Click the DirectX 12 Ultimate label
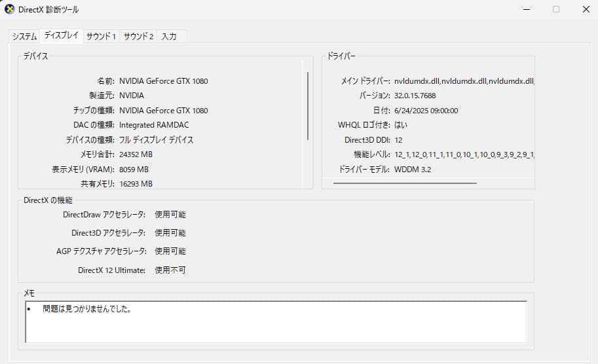Screen dimensions: 598x364 [112, 270]
